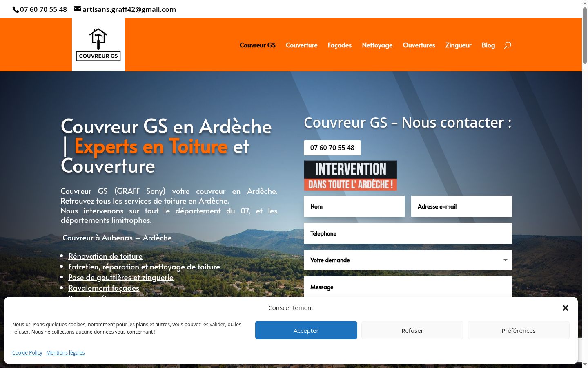The width and height of the screenshot is (588, 368).
Task: Open the Façades menu item
Action: click(x=340, y=45)
